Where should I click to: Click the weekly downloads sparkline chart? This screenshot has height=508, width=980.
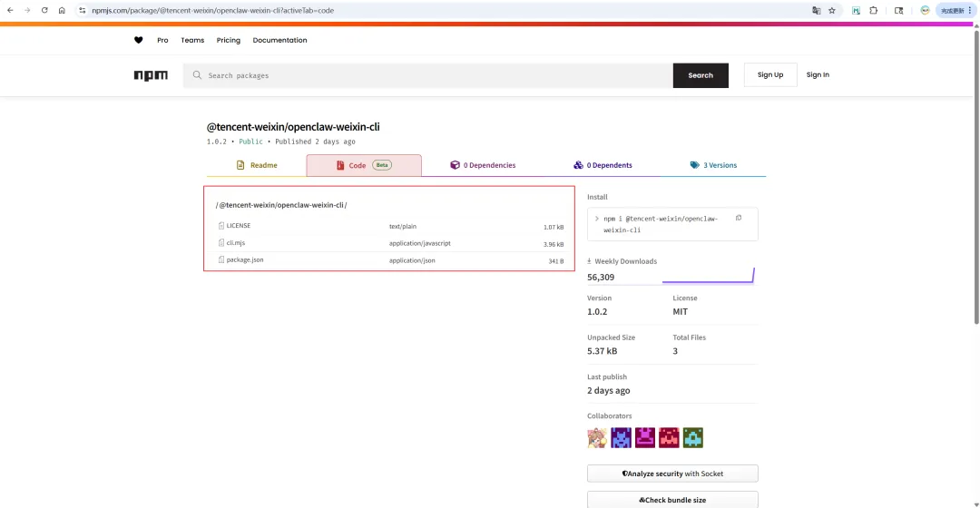click(708, 276)
